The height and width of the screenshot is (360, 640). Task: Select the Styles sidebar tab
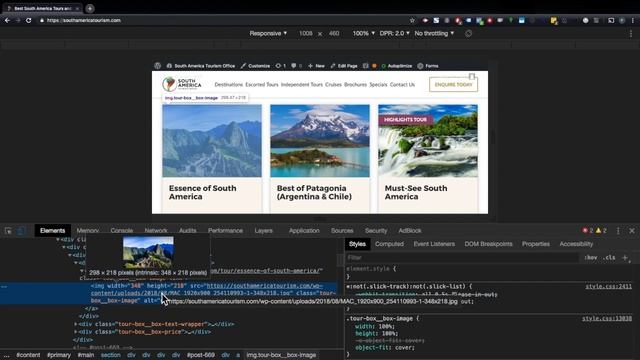click(357, 244)
